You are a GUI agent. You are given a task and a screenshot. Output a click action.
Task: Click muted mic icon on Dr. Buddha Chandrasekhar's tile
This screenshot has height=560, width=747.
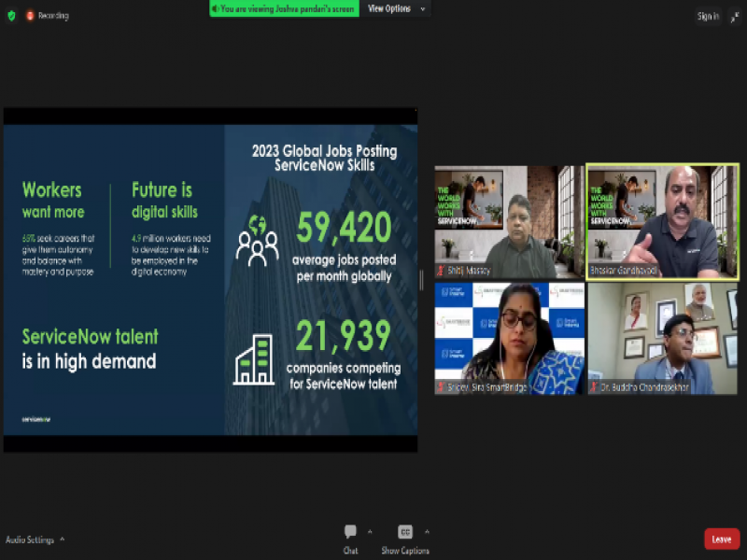pyautogui.click(x=595, y=386)
